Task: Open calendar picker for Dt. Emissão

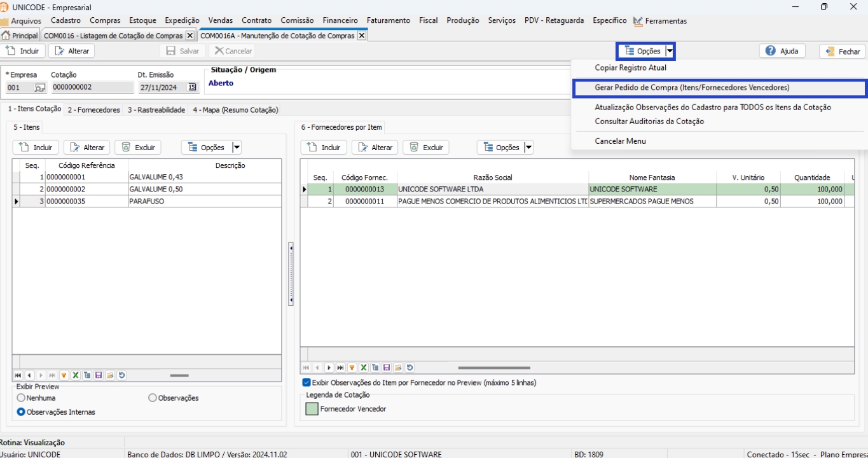Action: 193,88
